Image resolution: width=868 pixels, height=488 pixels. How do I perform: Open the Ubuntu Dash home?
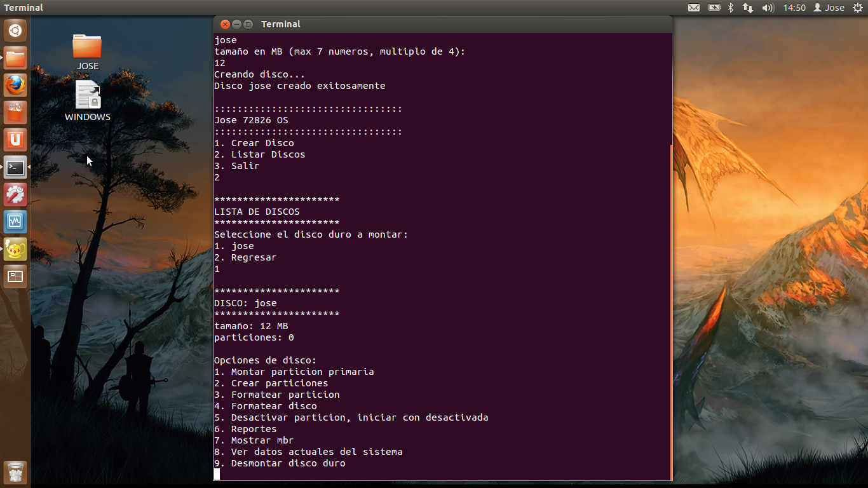coord(15,30)
